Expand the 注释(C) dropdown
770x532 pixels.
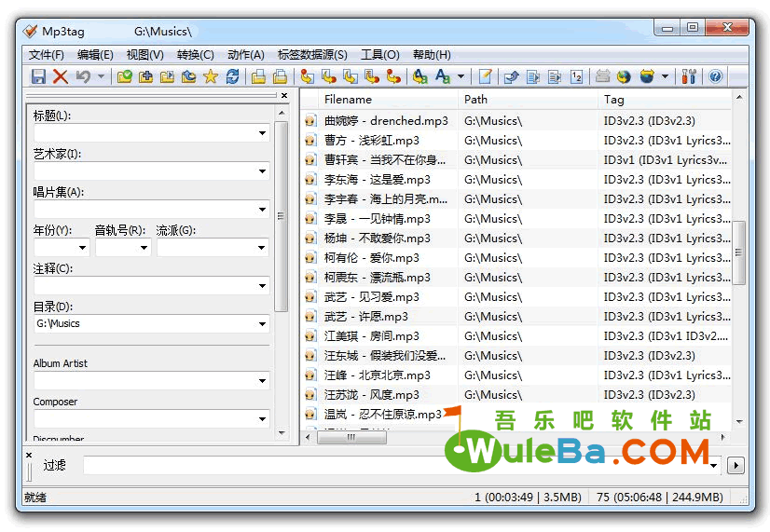(x=262, y=286)
